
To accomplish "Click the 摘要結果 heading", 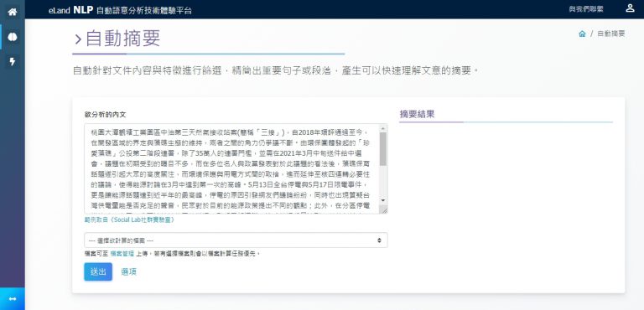I will 417,114.
